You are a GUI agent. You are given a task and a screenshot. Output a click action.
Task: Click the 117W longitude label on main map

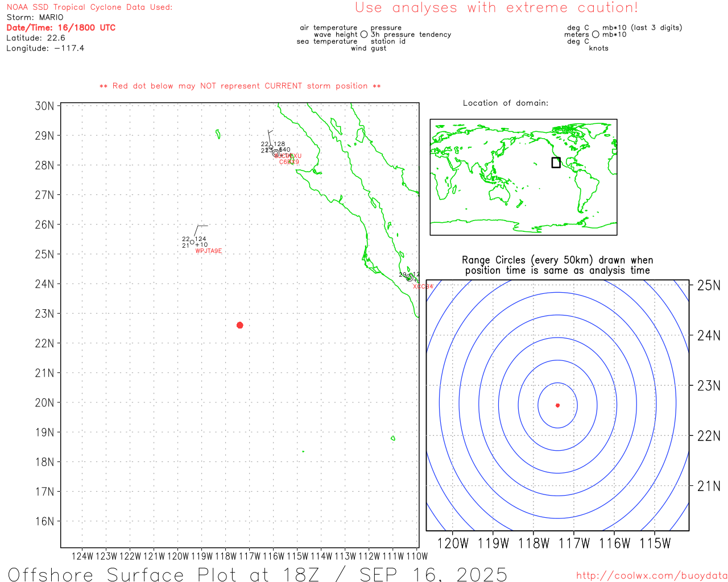250,556
